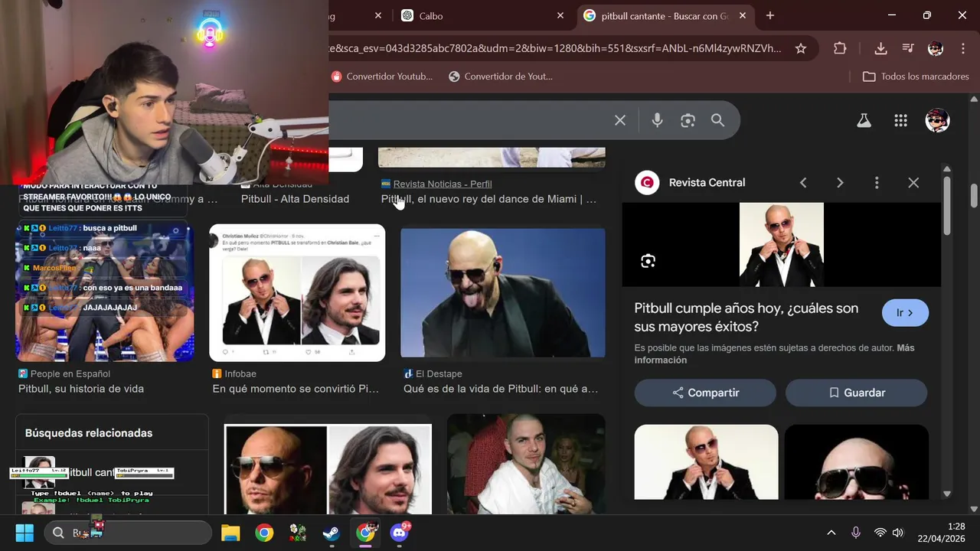Viewport: 980px width, 551px height.
Task: Open Pitbull, su historia de vida
Action: pos(81,389)
